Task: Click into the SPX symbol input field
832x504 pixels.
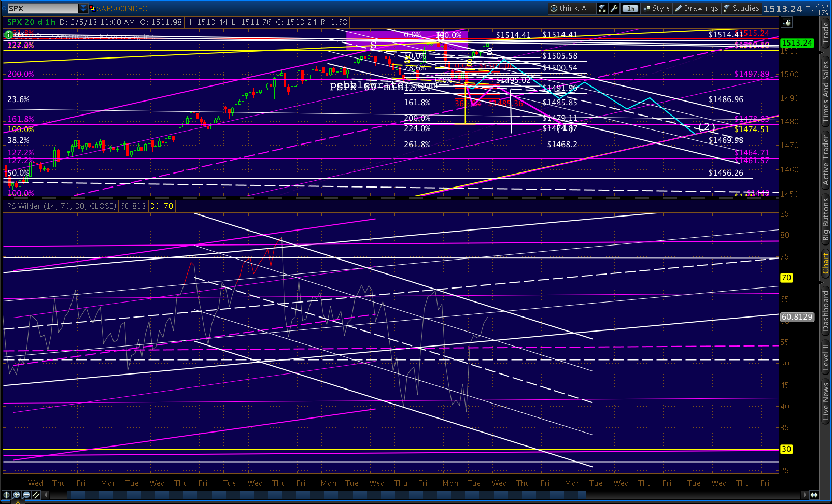Action: pyautogui.click(x=43, y=8)
